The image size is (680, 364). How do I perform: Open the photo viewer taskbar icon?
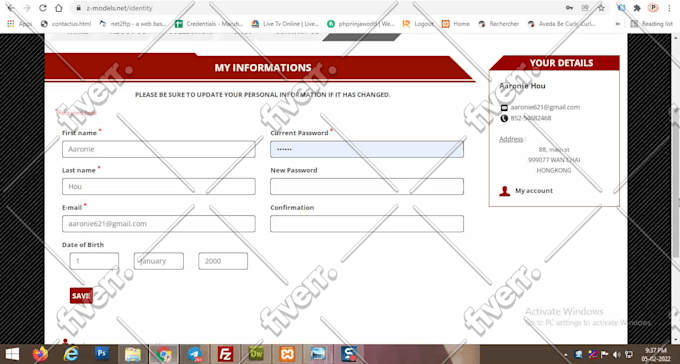tap(318, 354)
